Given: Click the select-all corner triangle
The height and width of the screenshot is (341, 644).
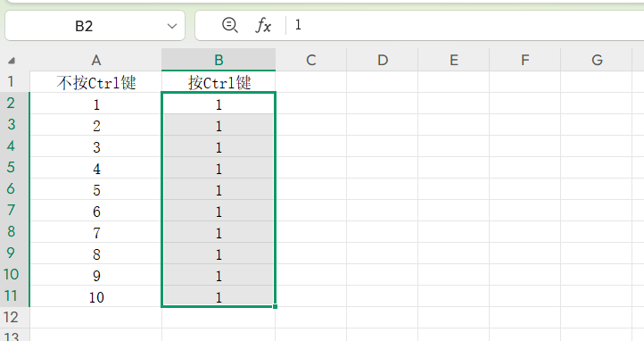Looking at the screenshot, I should (12, 61).
